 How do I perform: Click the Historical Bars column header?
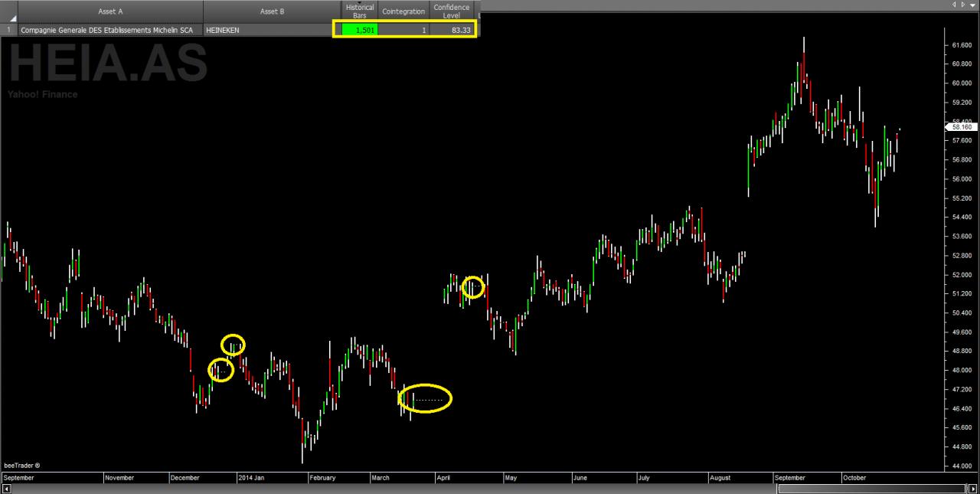[x=360, y=11]
